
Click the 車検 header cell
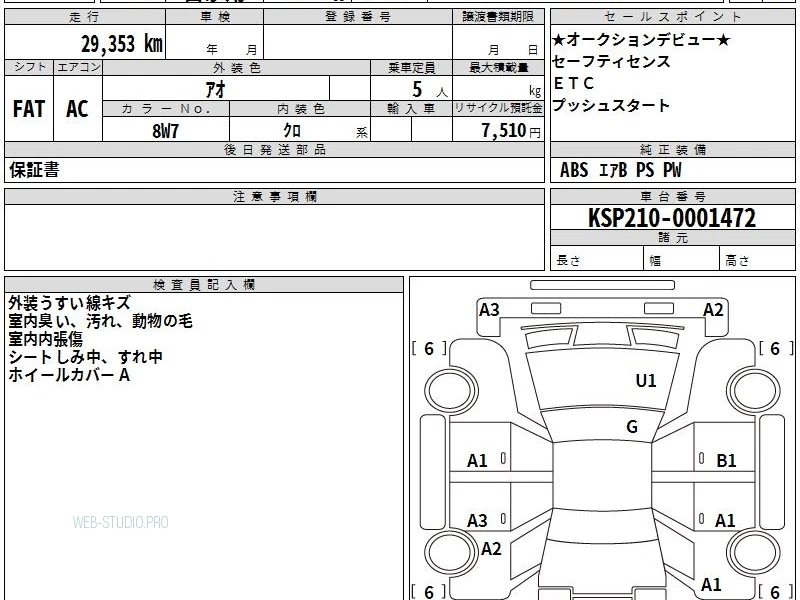click(x=215, y=17)
